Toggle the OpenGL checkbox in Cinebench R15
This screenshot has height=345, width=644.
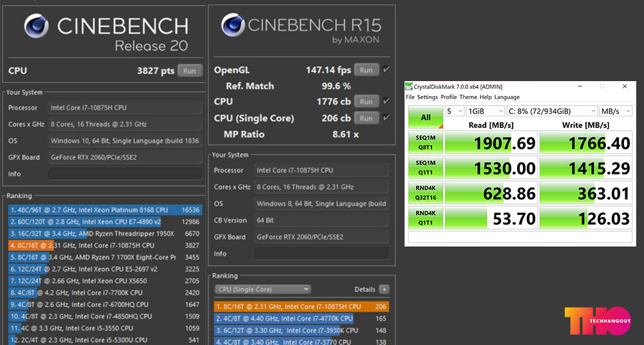pos(386,70)
